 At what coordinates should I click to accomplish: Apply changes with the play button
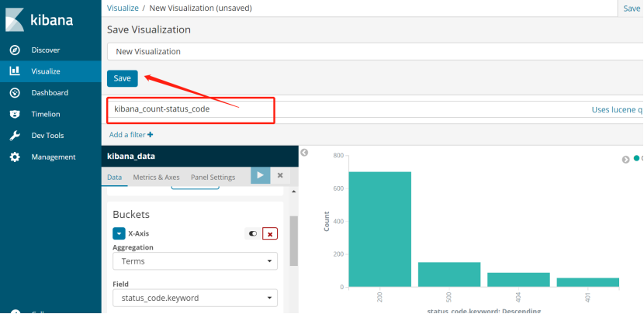261,175
